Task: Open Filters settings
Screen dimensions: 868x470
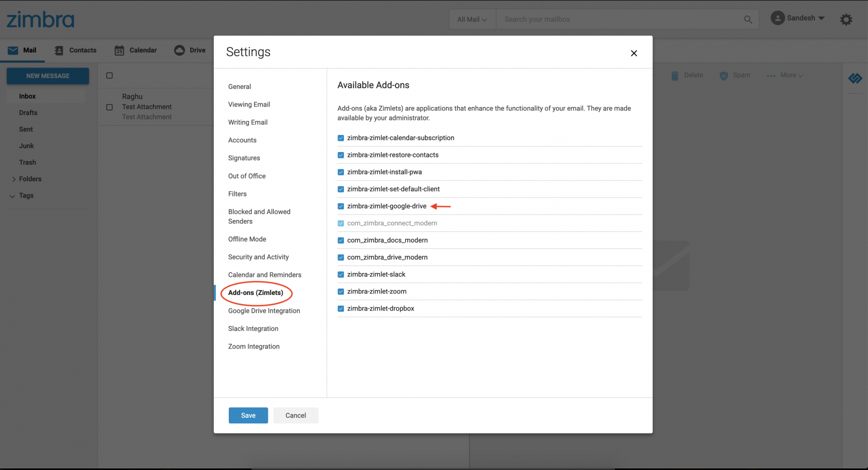Action: pyautogui.click(x=237, y=194)
